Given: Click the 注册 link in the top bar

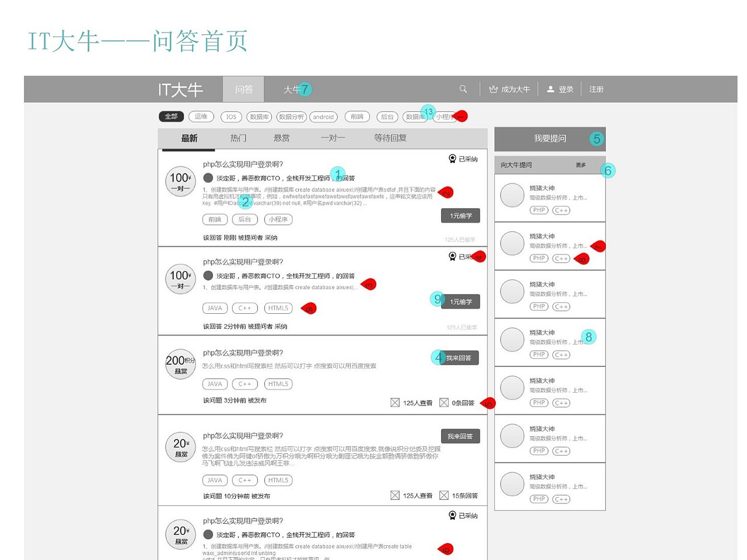Looking at the screenshot, I should (x=596, y=89).
